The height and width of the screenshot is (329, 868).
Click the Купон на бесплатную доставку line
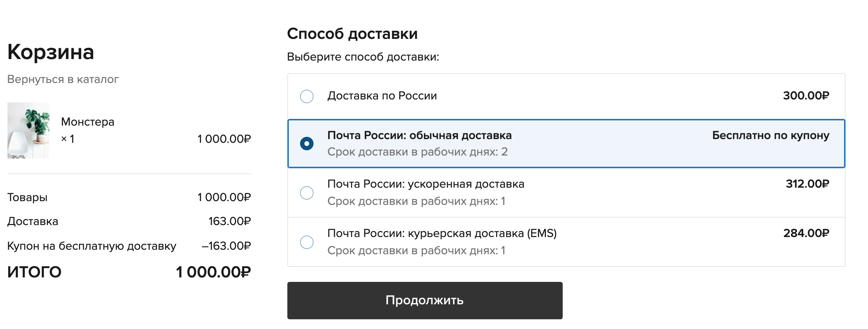coord(129,246)
